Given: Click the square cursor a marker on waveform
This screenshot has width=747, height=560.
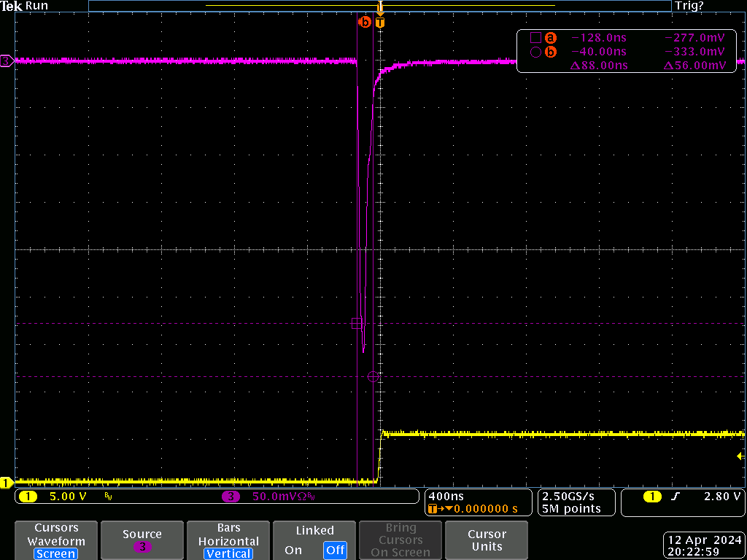Looking at the screenshot, I should click(x=357, y=323).
